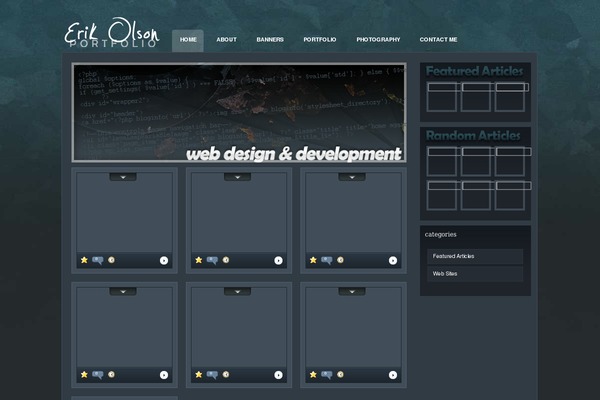Click the round arrow button on the top-middle card
Viewport: 600px width, 400px height.
(x=278, y=261)
